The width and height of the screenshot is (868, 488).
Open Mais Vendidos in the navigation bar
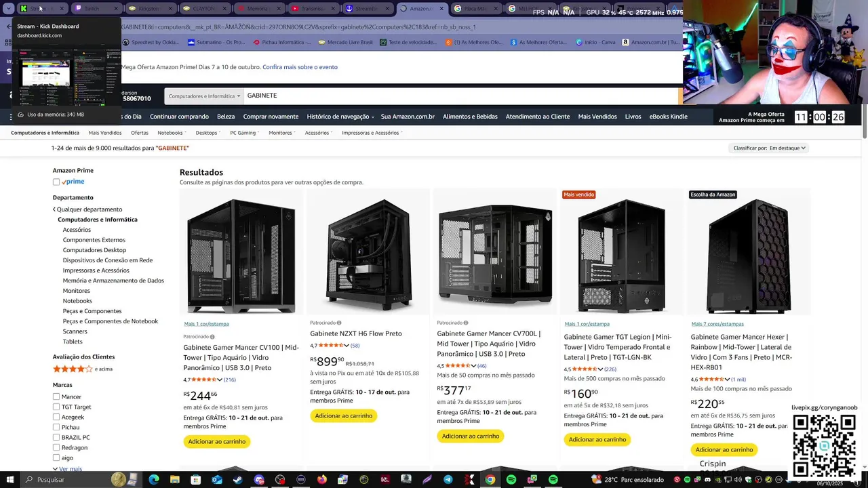pos(597,117)
